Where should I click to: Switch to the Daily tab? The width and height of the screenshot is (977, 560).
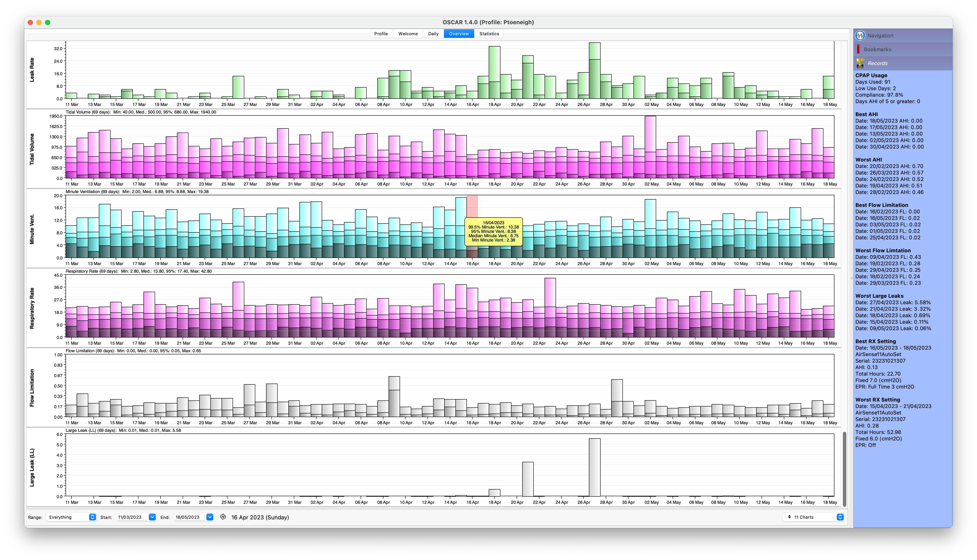(x=433, y=34)
